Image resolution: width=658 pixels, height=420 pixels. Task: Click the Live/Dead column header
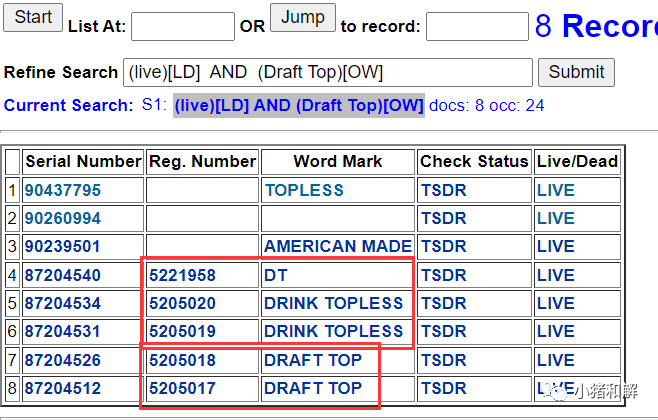577,162
